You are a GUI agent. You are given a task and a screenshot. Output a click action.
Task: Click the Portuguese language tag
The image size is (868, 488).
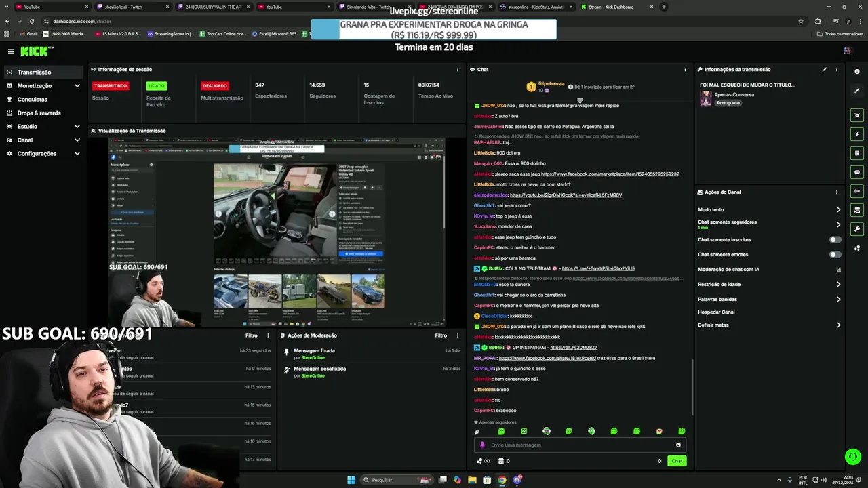coord(728,103)
